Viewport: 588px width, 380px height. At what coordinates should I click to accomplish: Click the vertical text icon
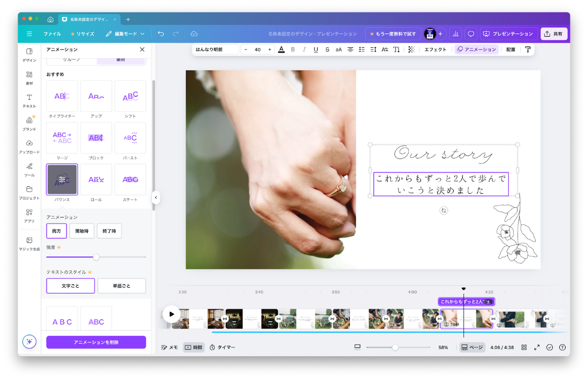click(x=396, y=49)
